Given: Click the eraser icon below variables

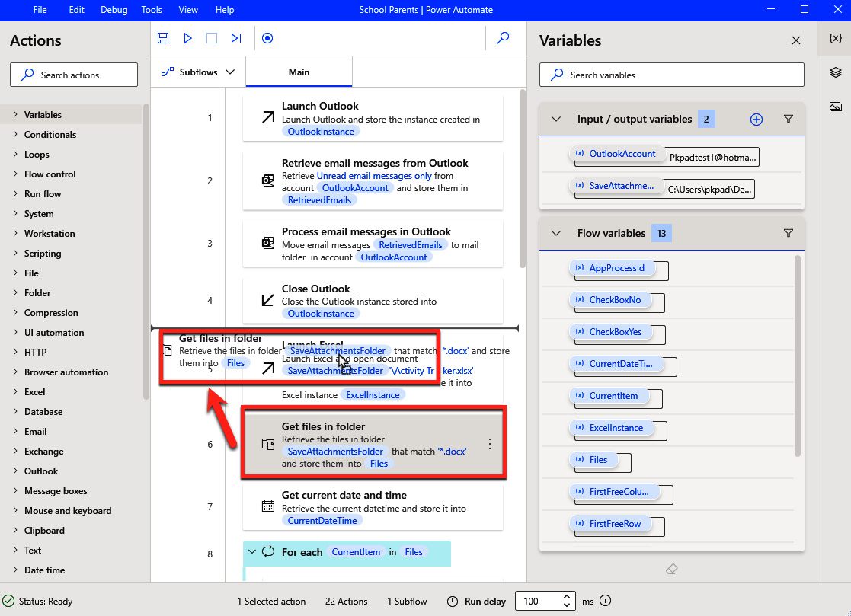Looking at the screenshot, I should coord(671,569).
